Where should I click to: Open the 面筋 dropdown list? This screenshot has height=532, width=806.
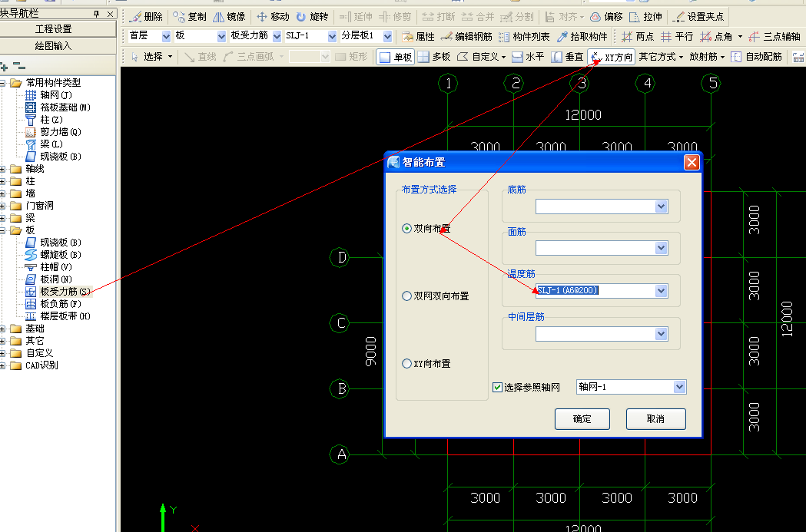(x=661, y=249)
